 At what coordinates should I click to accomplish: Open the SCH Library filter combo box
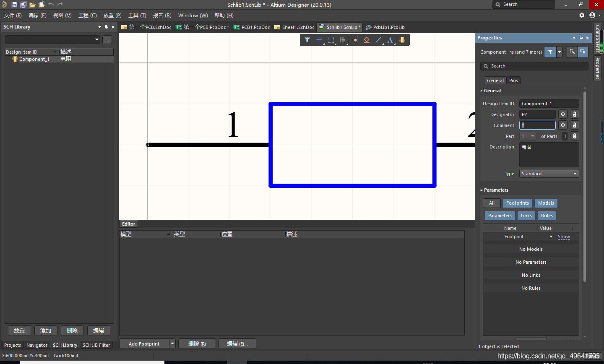(52, 40)
